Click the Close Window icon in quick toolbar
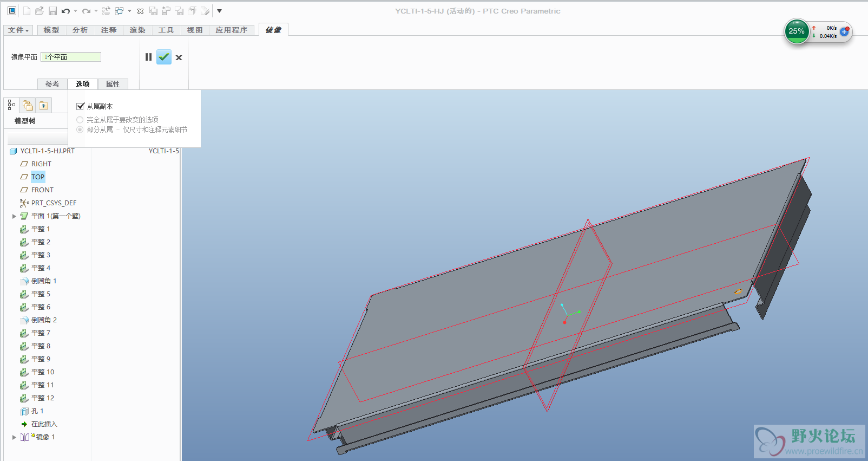868x461 pixels. pyautogui.click(x=140, y=11)
